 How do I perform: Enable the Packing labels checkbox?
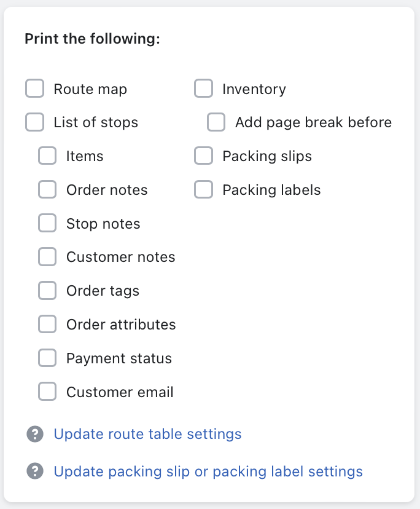pos(203,189)
